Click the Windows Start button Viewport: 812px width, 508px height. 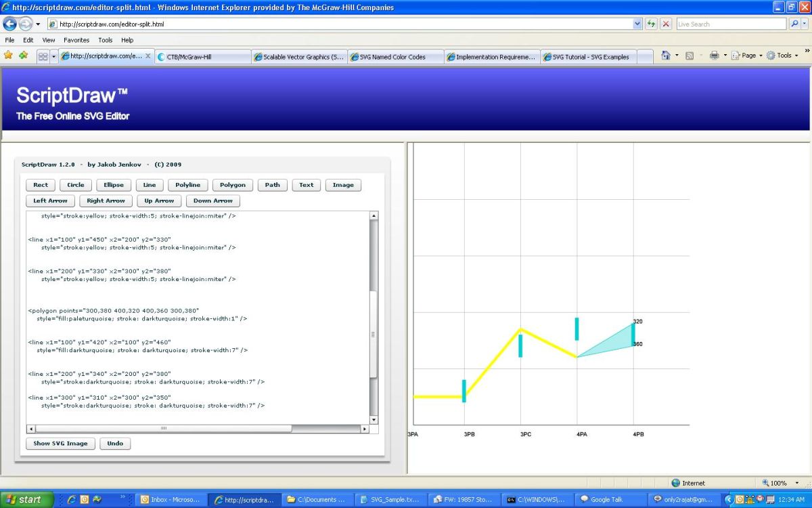[x=25, y=500]
